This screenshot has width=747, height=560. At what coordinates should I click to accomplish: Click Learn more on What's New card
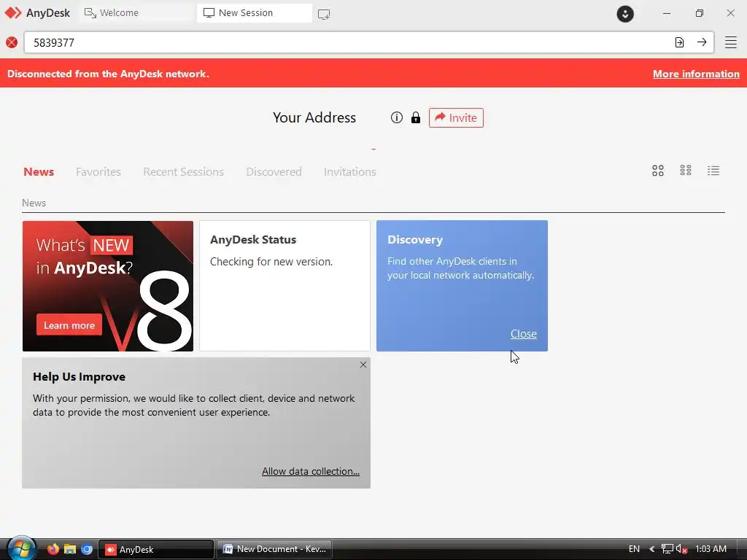69,325
